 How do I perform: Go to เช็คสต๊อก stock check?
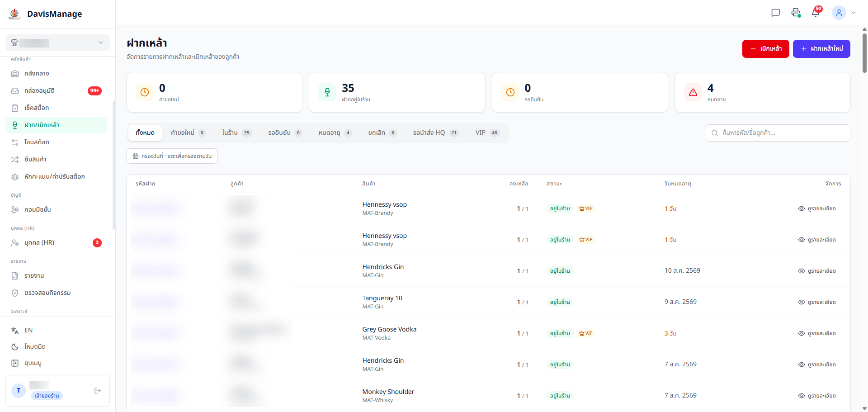pos(56,108)
